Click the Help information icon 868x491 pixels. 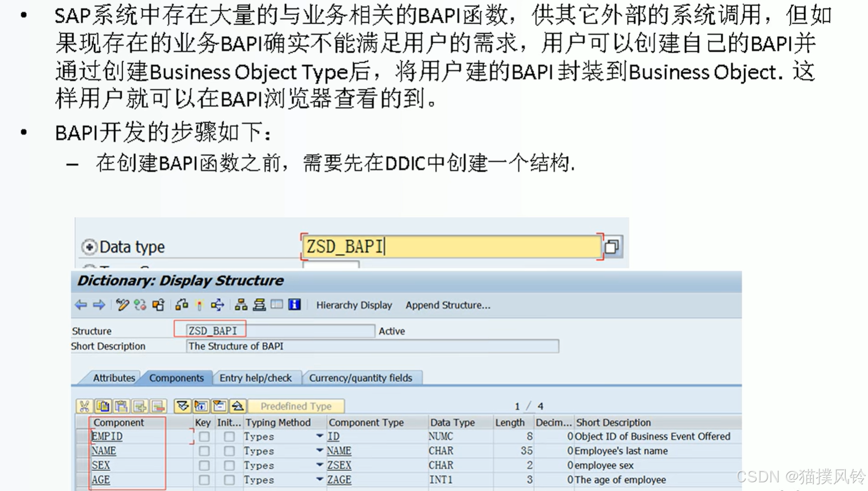(295, 306)
